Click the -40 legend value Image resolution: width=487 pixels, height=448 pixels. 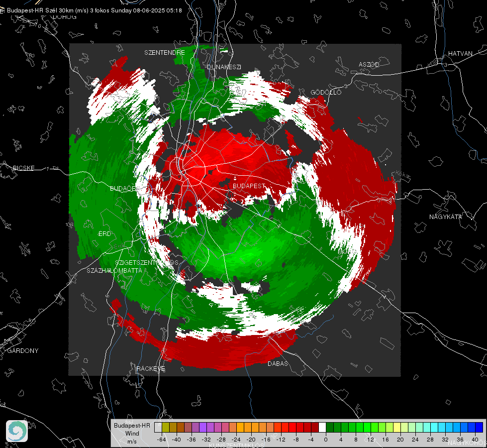pos(177,440)
